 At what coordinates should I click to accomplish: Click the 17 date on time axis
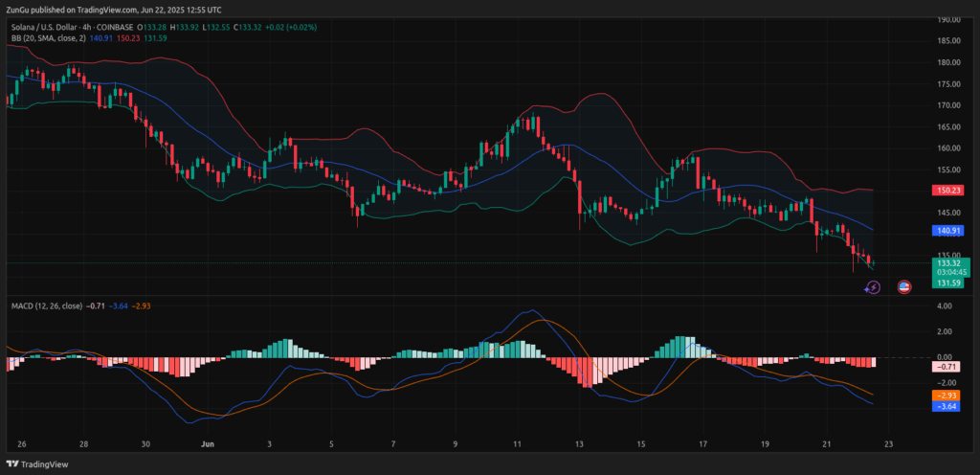click(x=702, y=444)
